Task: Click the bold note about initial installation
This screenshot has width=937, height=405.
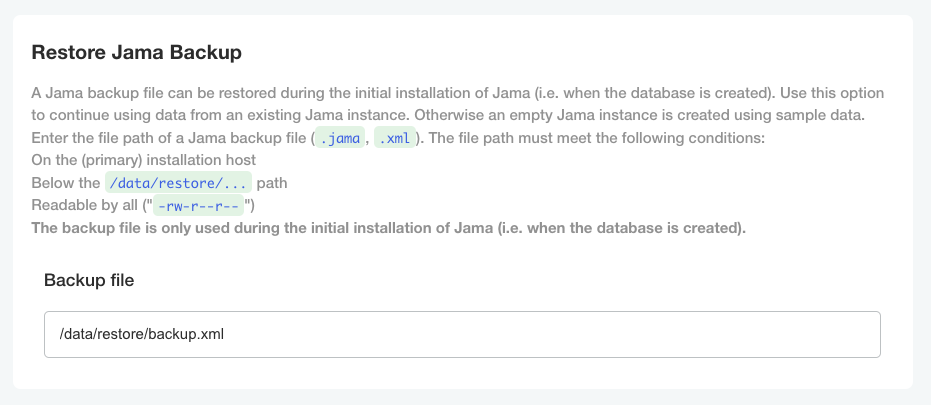Action: (388, 228)
